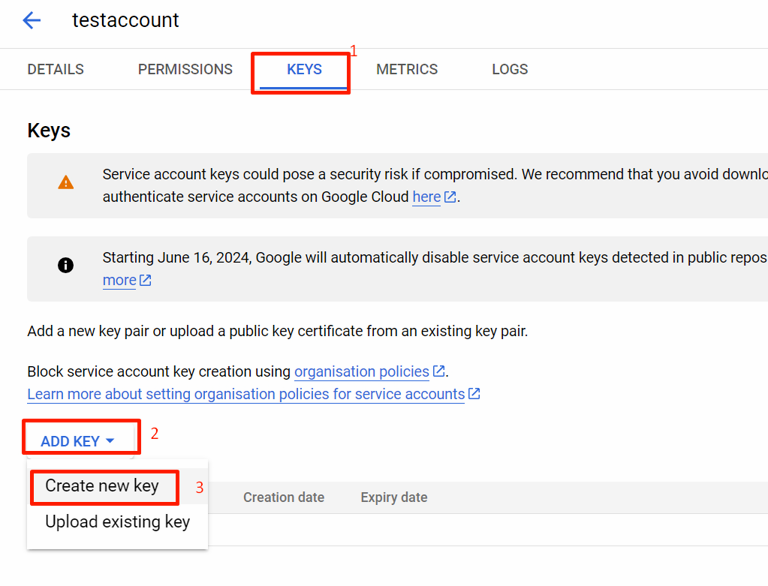Click external-link icon after service accounts link
Viewport: 768px width, 586px height.
[475, 394]
